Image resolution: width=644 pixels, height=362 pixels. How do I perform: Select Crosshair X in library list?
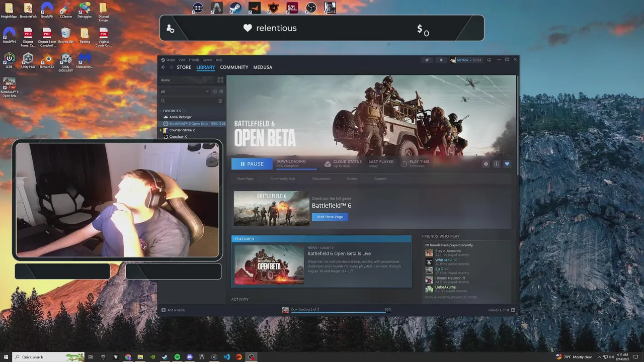178,137
